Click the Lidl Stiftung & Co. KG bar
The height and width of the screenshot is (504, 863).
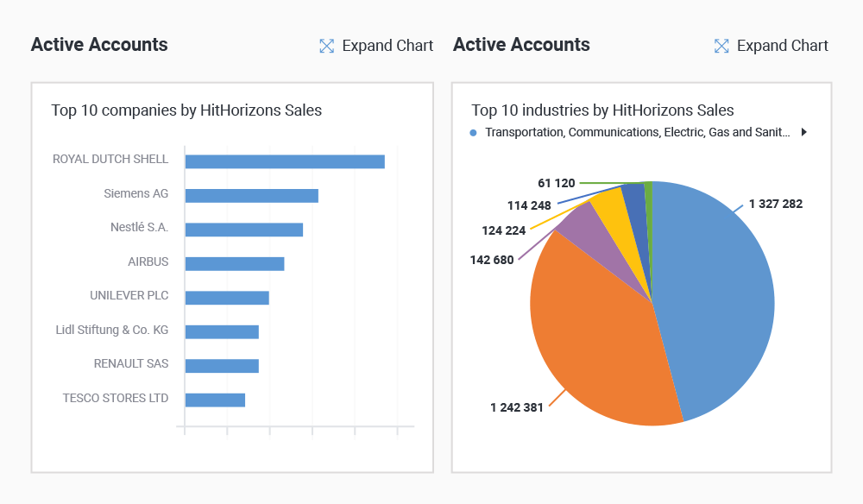(x=222, y=331)
